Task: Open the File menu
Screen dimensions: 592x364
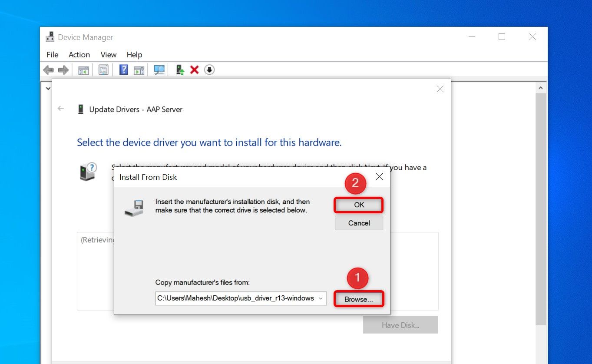Action: (52, 55)
